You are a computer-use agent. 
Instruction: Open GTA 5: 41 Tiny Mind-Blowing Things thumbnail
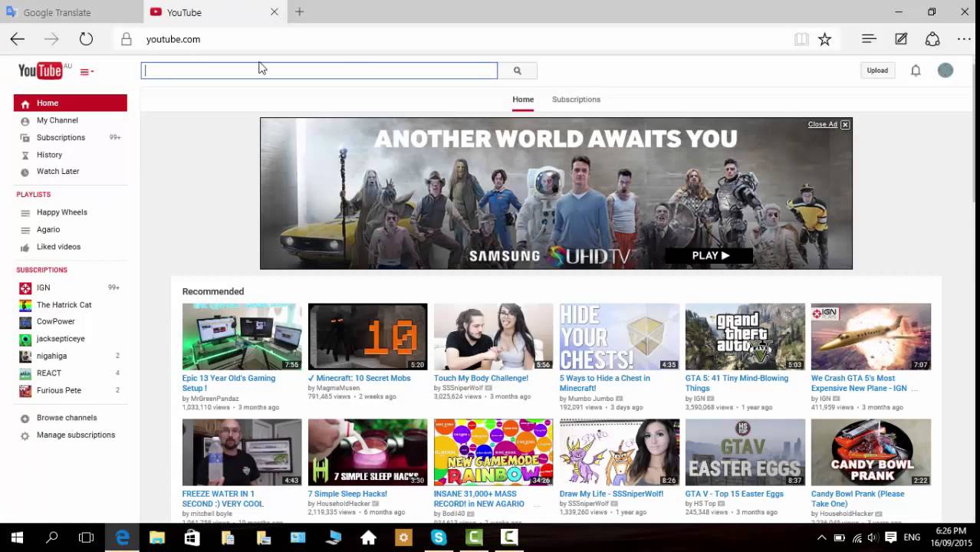745,337
